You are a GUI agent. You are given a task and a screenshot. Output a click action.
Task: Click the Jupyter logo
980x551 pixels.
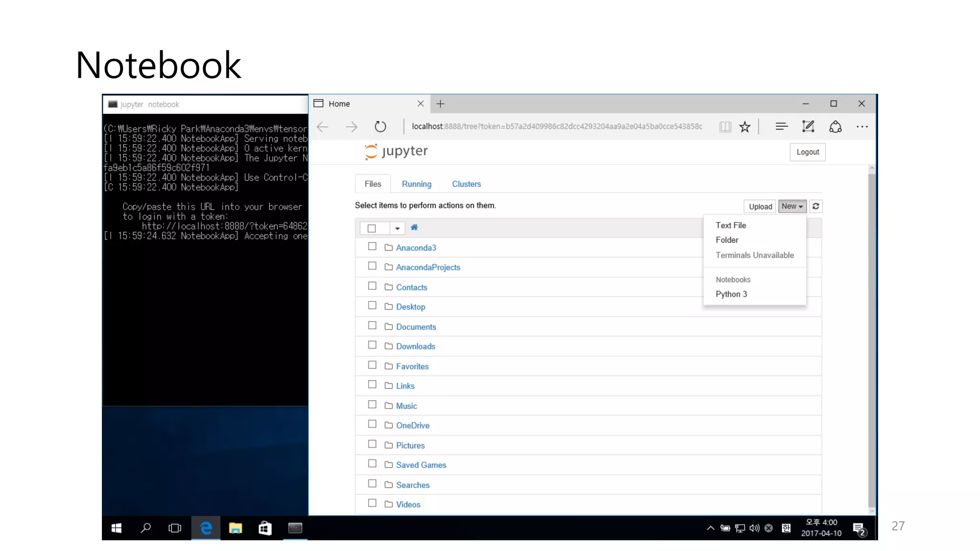[396, 152]
